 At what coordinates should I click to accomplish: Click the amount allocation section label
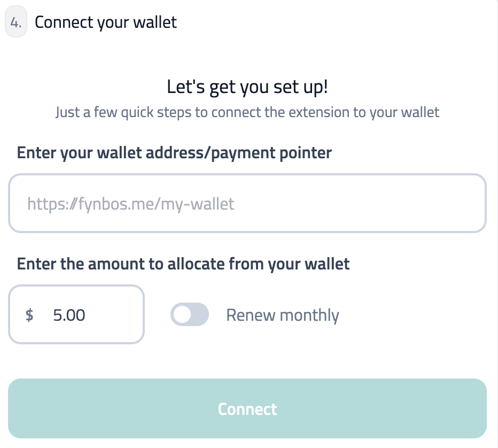coord(184,264)
